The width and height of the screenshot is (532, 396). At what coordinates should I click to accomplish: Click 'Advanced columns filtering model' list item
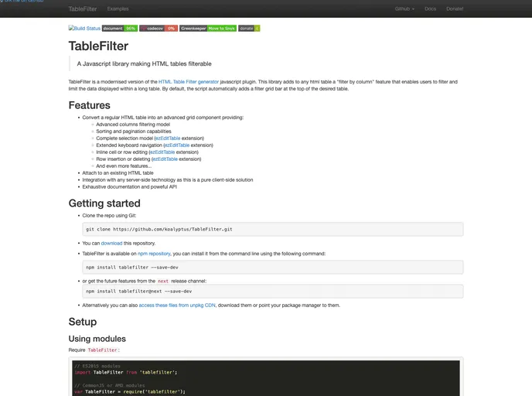click(133, 125)
